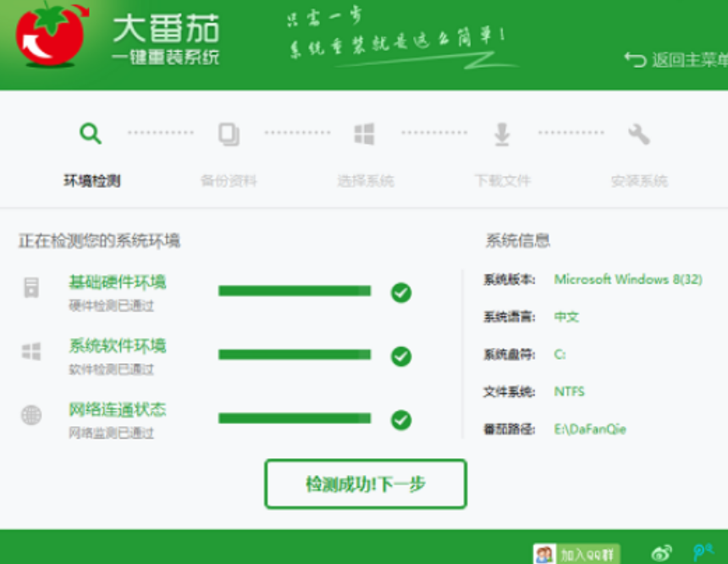
Task: Open Sina Weibo icon in bottom bar
Action: click(662, 553)
